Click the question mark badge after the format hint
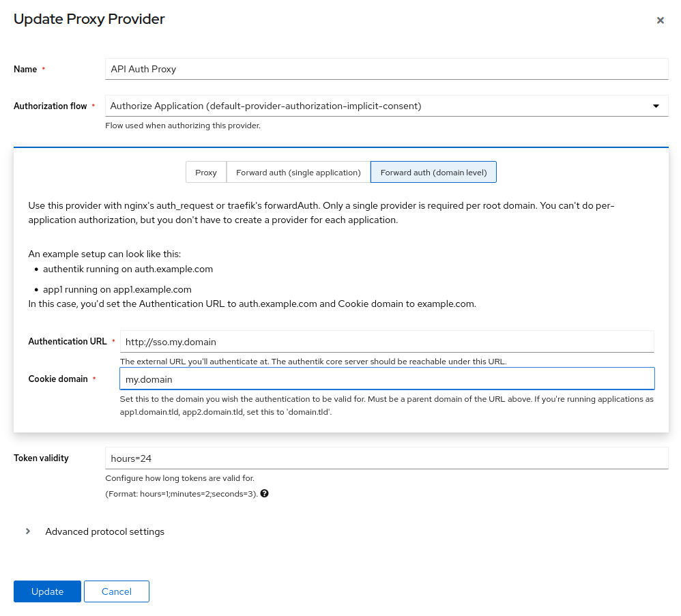Viewport: 681px width, 616px height. pyautogui.click(x=264, y=493)
